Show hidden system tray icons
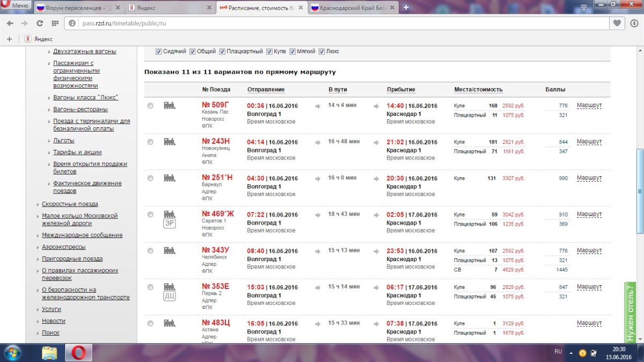This screenshot has width=644, height=362. (x=572, y=352)
